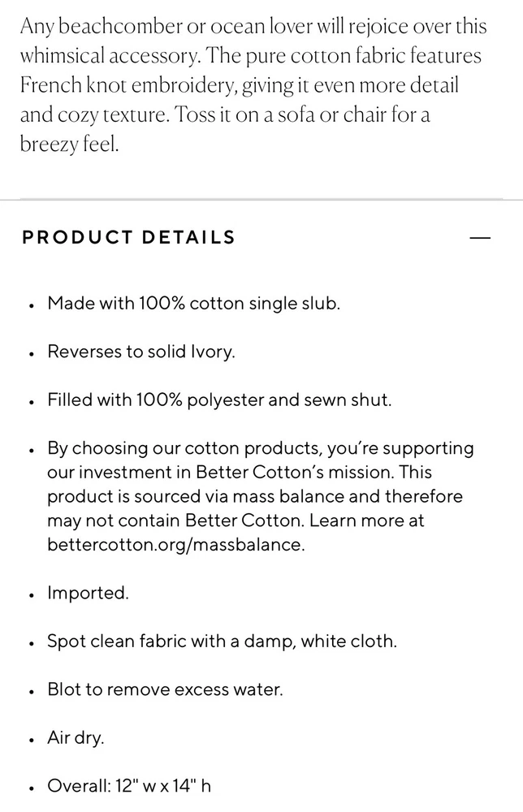Click "Spot clean fabric with a damp, white cloth"

222,641
